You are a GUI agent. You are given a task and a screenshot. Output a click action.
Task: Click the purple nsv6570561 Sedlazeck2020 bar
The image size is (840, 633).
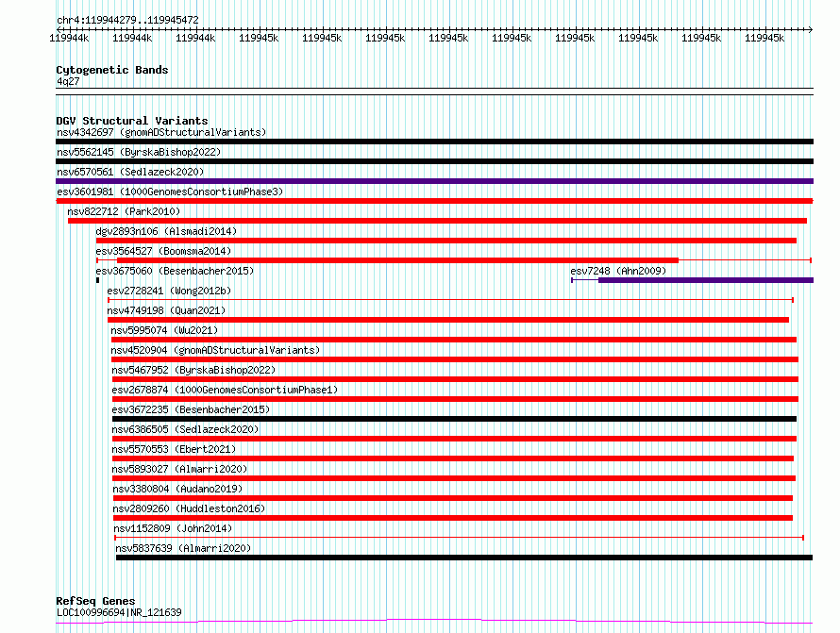434,181
